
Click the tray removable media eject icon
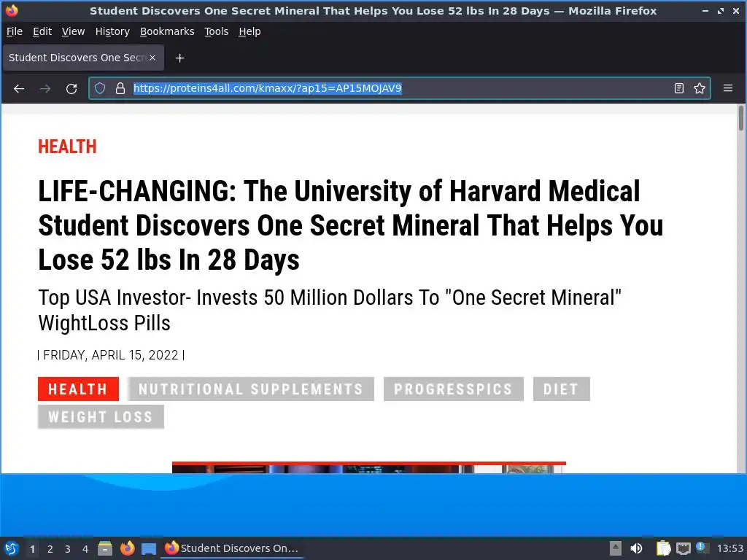point(616,548)
